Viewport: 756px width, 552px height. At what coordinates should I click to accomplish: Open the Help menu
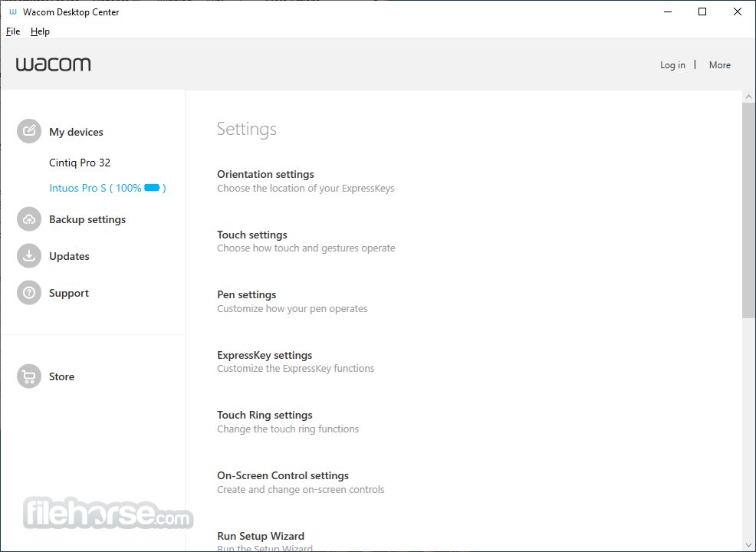click(40, 31)
